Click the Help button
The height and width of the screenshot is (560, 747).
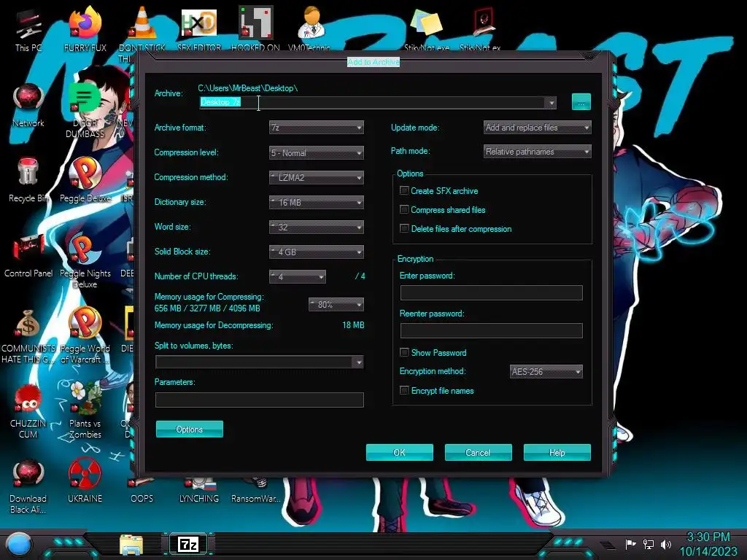click(x=557, y=452)
